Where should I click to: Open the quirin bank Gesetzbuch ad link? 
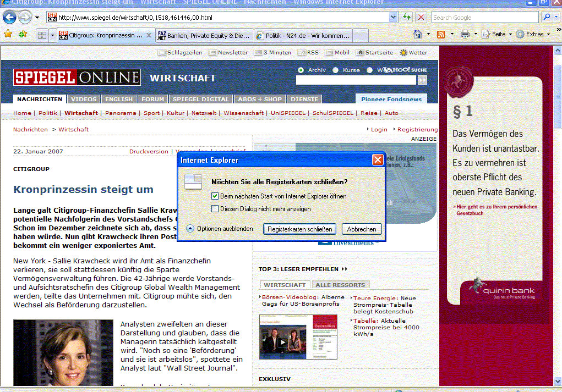(496, 210)
